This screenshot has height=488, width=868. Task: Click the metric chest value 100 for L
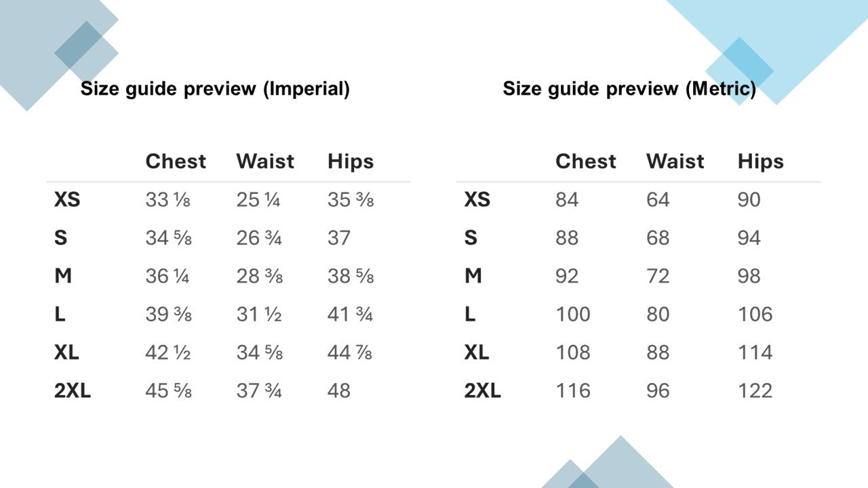coord(573,314)
